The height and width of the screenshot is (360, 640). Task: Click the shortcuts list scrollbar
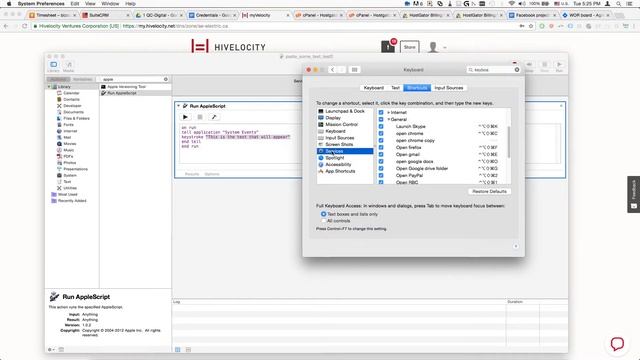pyautogui.click(x=509, y=142)
